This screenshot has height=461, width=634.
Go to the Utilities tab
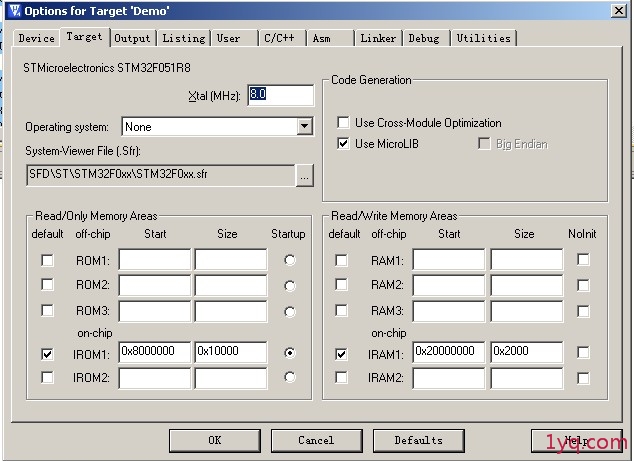(484, 38)
